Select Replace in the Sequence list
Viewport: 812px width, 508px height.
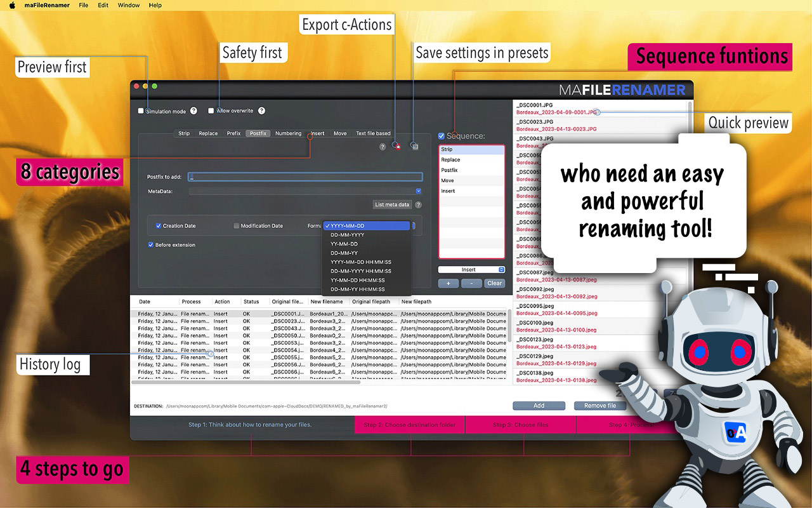471,160
